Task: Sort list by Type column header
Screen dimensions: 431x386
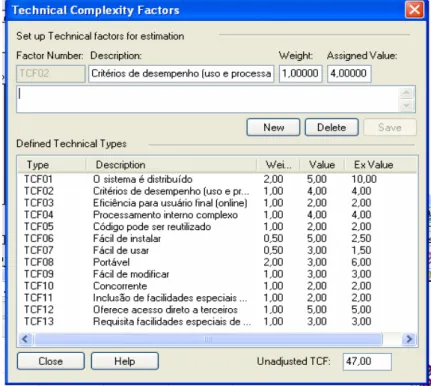Action: click(x=52, y=165)
